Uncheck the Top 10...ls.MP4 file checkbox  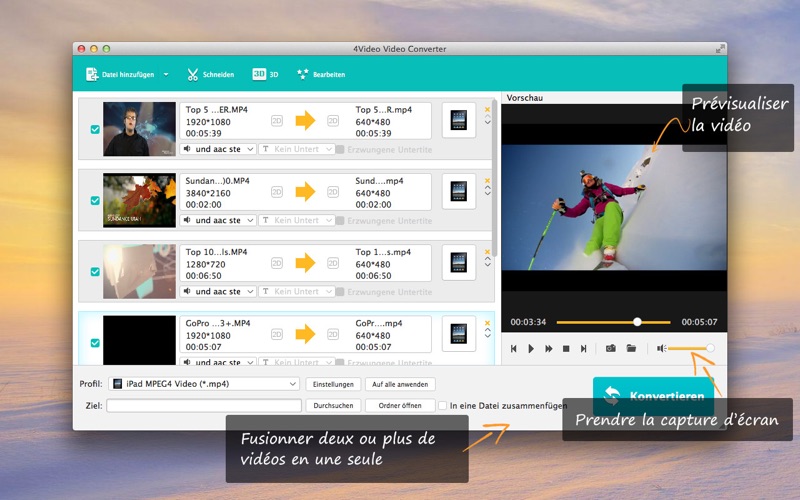95,271
